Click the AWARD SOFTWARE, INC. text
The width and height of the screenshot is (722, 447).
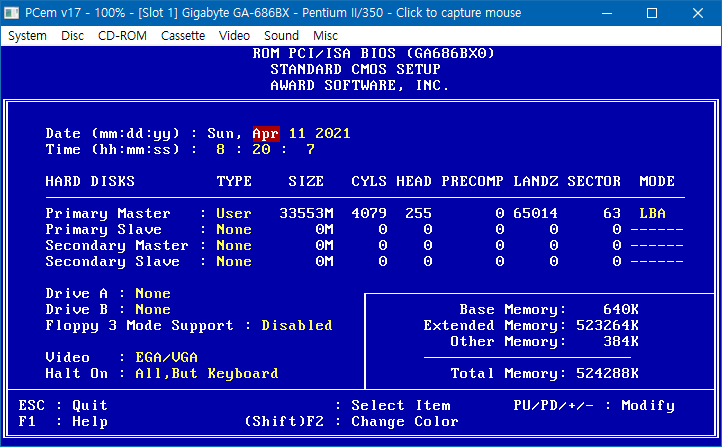pos(359,86)
